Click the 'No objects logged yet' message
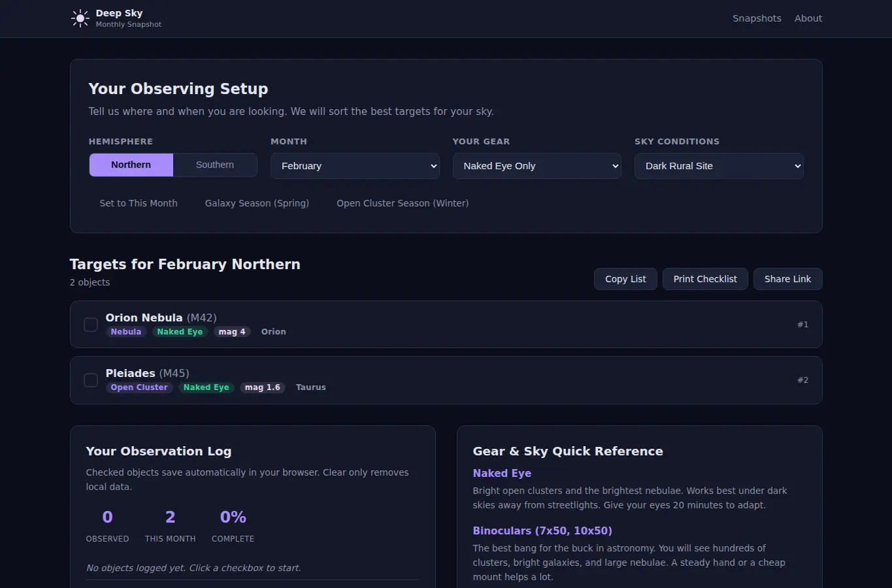 click(x=193, y=568)
